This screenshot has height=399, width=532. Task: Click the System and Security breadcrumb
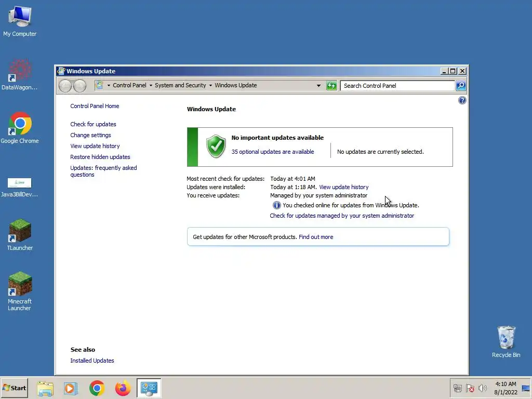click(180, 85)
